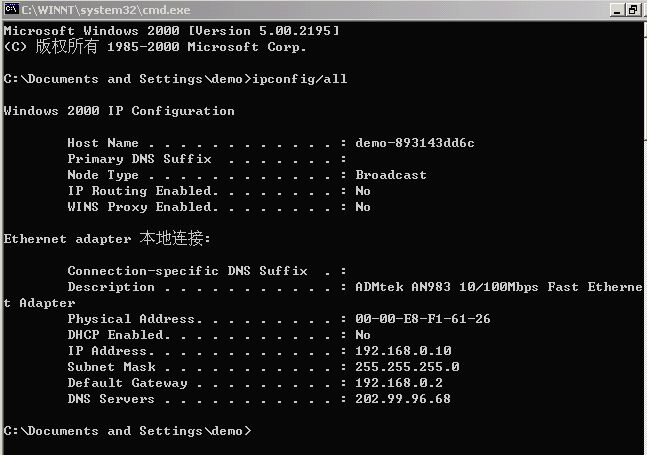This screenshot has height=455, width=647.
Task: Click the Windows 2000 IP Configuration heading
Action: pos(119,110)
